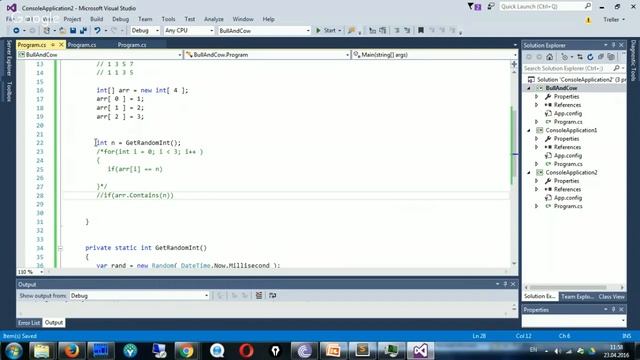Click Clear All icon in Output toolbar
The width and height of the screenshot is (640, 360).
click(x=259, y=296)
